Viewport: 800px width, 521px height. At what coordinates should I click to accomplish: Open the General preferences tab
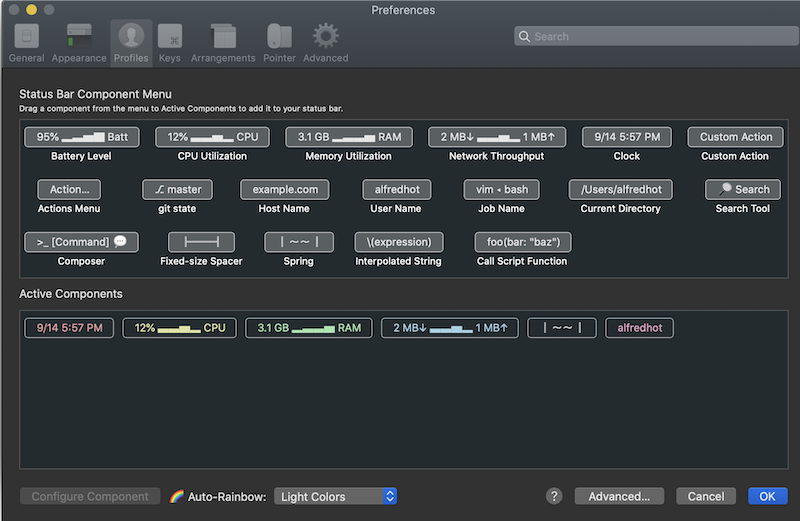pyautogui.click(x=27, y=43)
